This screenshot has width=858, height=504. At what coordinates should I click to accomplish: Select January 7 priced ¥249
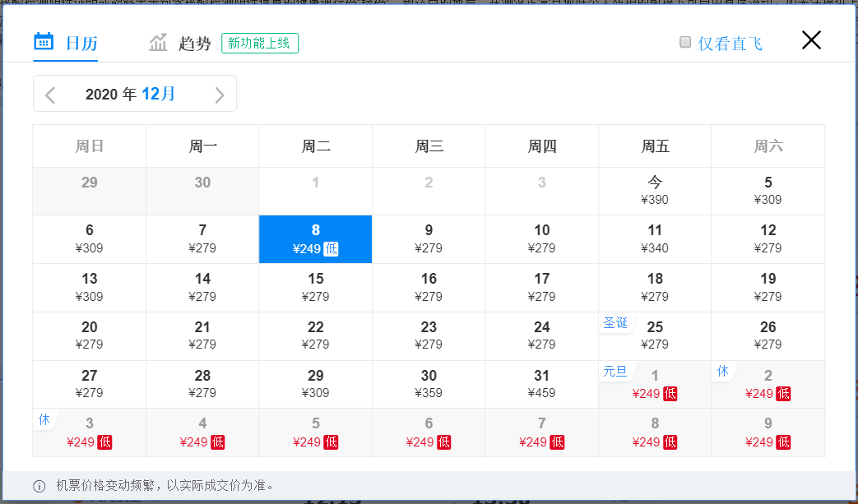[542, 432]
